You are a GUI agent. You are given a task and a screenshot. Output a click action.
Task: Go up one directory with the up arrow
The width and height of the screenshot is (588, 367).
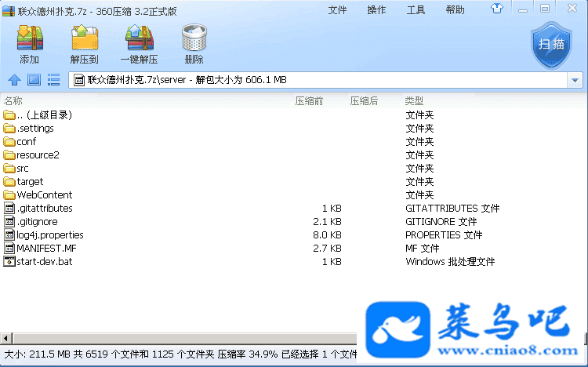point(14,79)
